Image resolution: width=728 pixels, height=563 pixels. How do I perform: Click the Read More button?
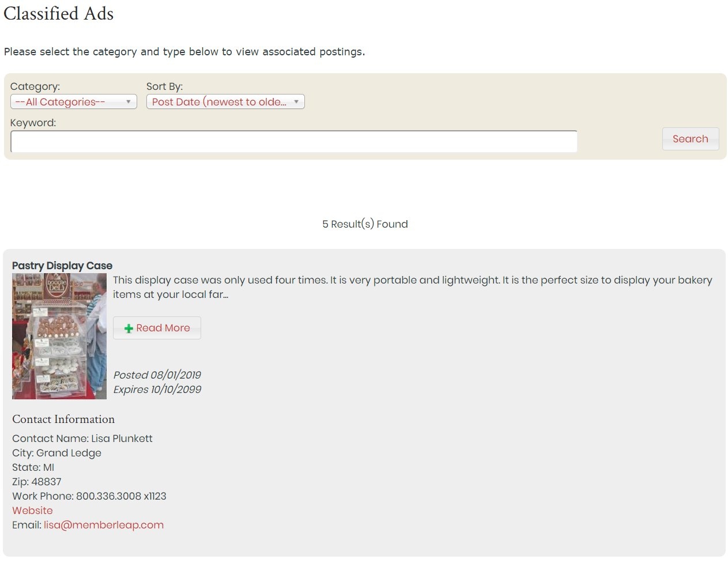(x=157, y=328)
